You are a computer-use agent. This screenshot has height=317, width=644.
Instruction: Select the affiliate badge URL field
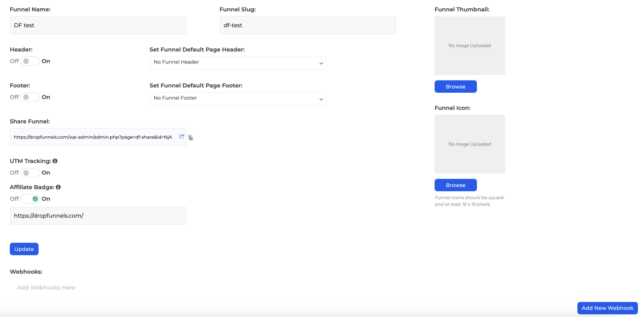coord(98,216)
